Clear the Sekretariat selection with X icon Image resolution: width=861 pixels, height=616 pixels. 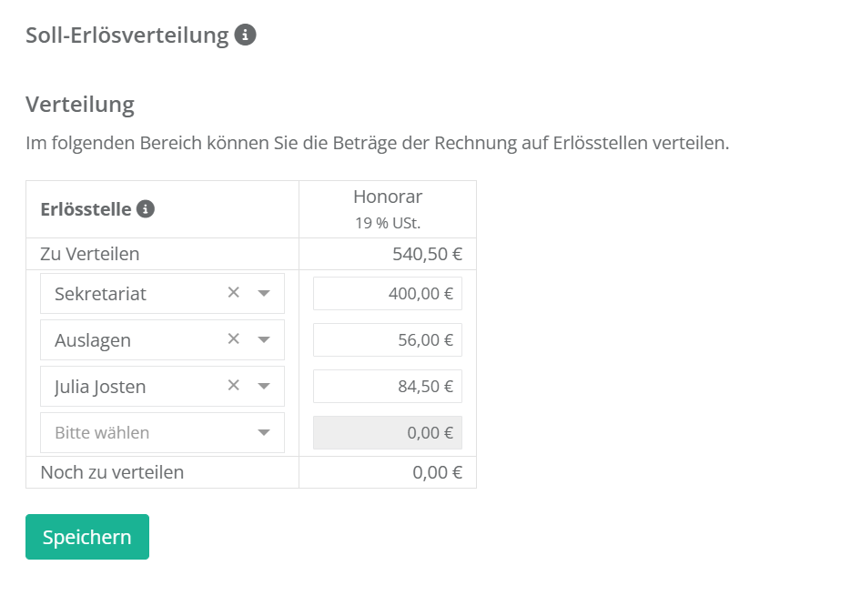(x=233, y=293)
